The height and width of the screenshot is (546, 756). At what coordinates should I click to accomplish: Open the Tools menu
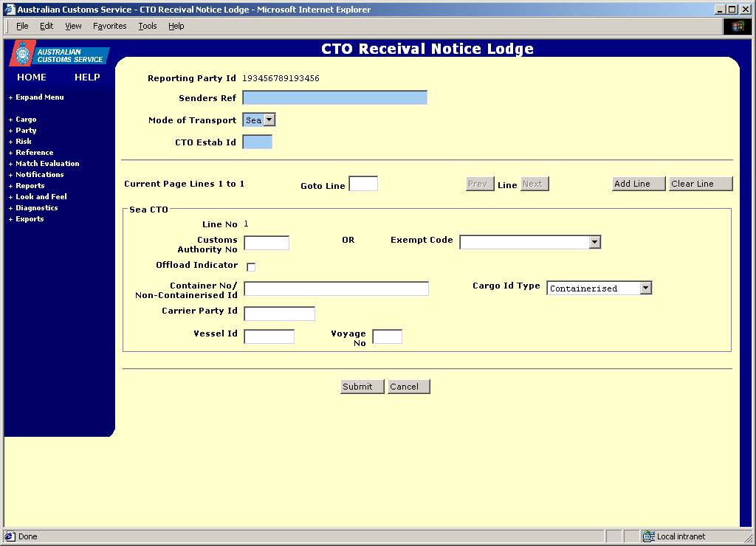148,26
